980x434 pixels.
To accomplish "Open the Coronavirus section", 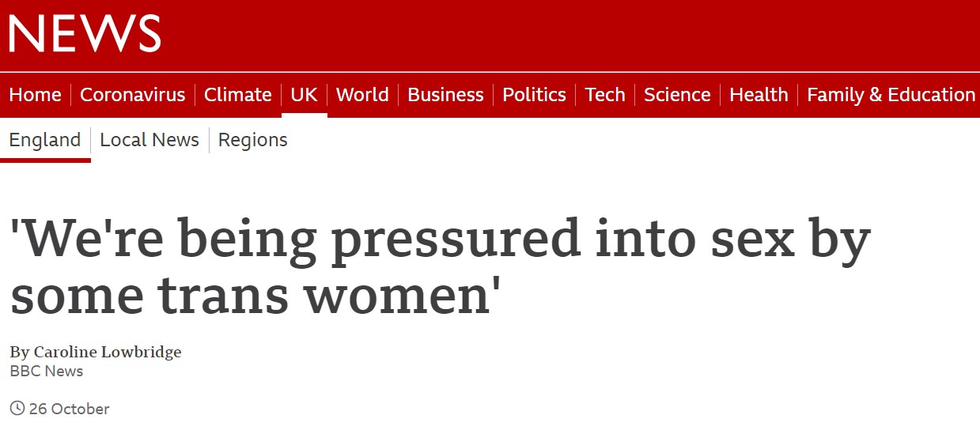I will click(x=133, y=95).
